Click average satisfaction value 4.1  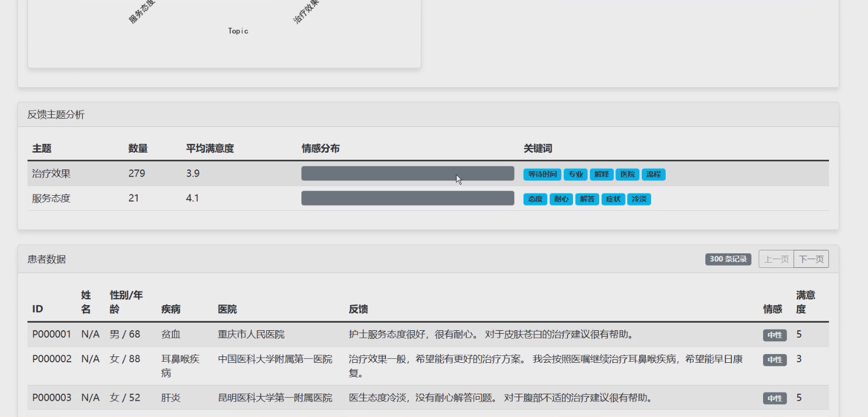point(192,198)
